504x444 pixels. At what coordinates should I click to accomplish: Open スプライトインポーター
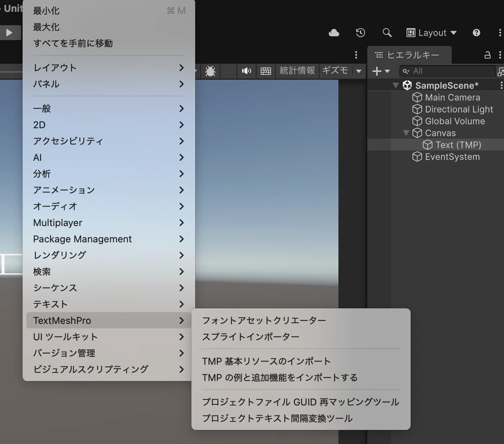point(301,337)
